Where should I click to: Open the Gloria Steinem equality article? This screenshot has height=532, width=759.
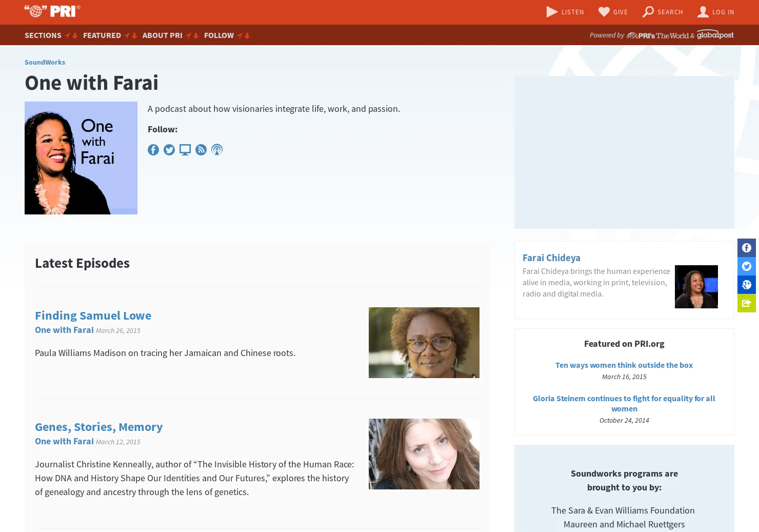coord(624,403)
